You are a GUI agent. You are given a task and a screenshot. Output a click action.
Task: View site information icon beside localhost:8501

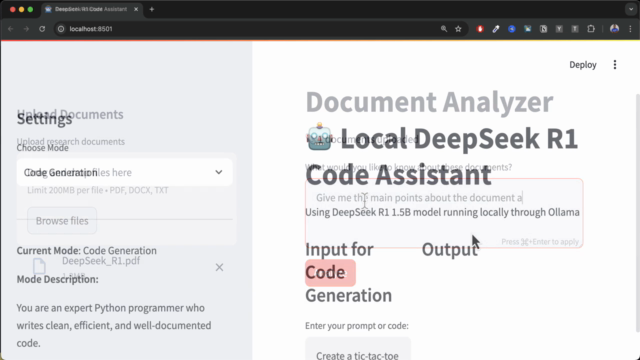point(61,29)
